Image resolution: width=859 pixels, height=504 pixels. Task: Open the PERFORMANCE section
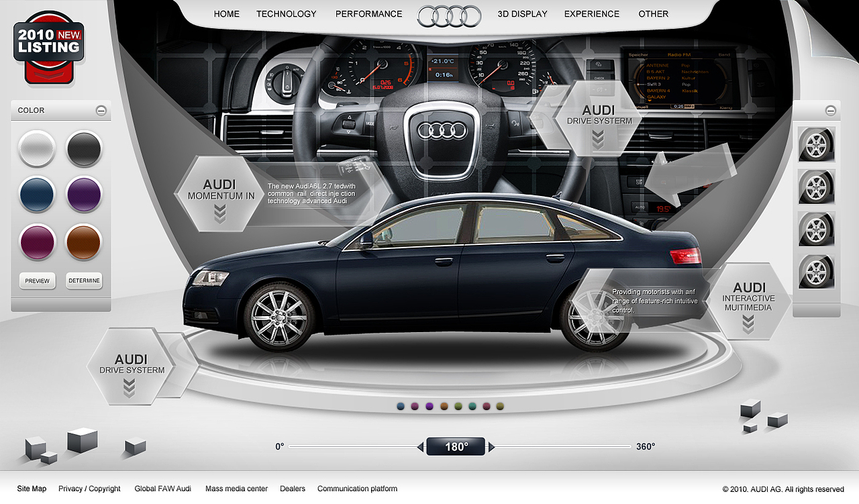369,14
